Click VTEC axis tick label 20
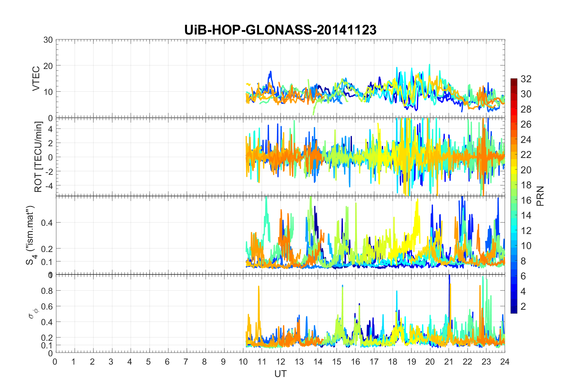The height and width of the screenshot is (392, 561). click(48, 66)
